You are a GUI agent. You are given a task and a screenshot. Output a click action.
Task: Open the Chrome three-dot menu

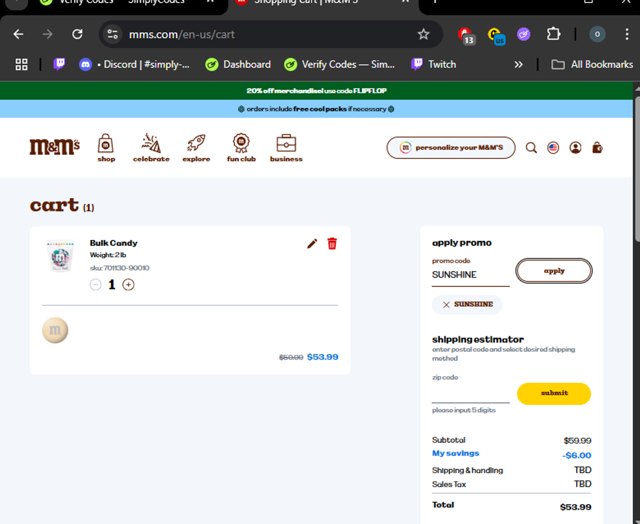[x=627, y=34]
